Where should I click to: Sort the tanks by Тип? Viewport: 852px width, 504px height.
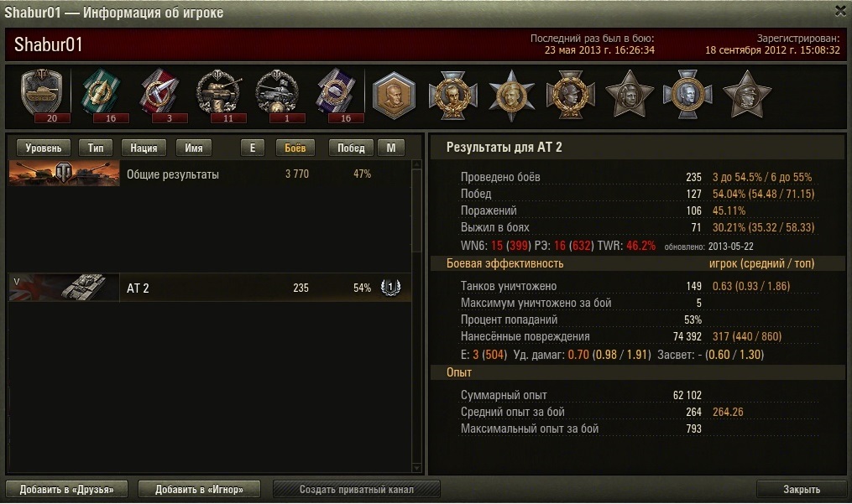[96, 148]
